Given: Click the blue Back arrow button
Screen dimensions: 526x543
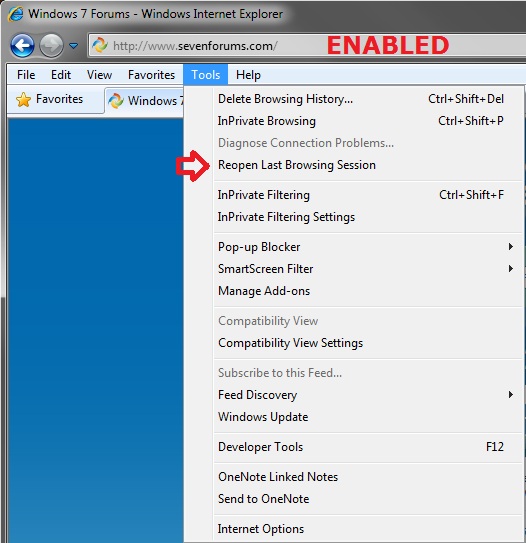Looking at the screenshot, I should coord(23,45).
